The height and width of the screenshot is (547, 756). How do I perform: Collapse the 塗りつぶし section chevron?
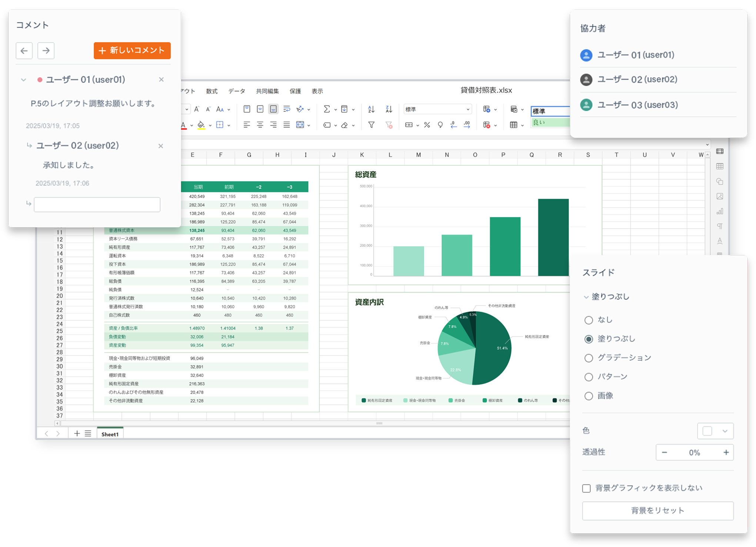coord(586,297)
